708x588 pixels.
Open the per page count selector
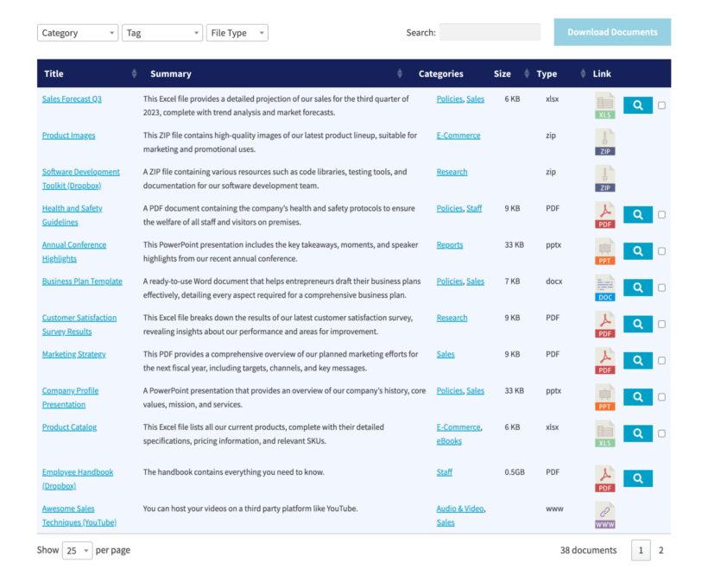pyautogui.click(x=78, y=550)
